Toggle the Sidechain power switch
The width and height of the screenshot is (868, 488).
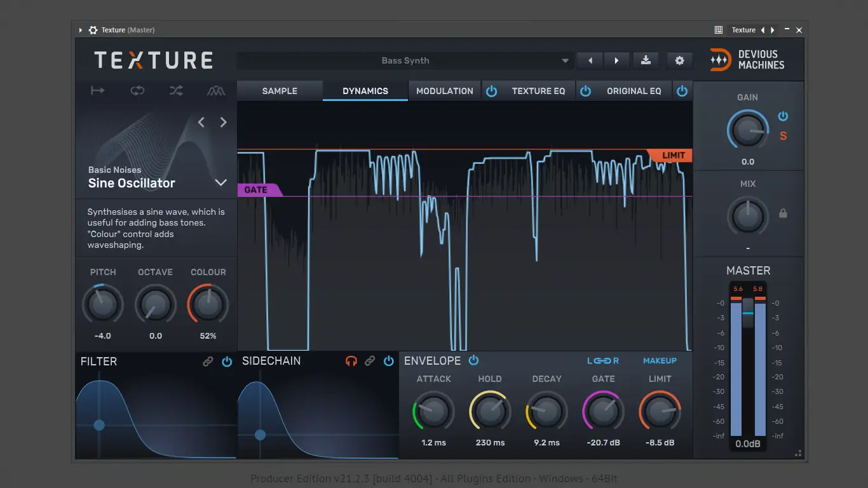pyautogui.click(x=389, y=361)
